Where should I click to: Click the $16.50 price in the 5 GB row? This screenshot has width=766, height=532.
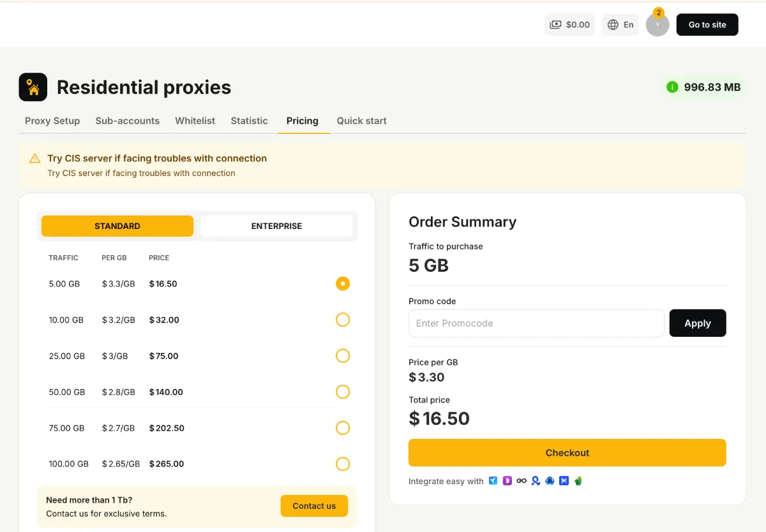[x=163, y=284]
